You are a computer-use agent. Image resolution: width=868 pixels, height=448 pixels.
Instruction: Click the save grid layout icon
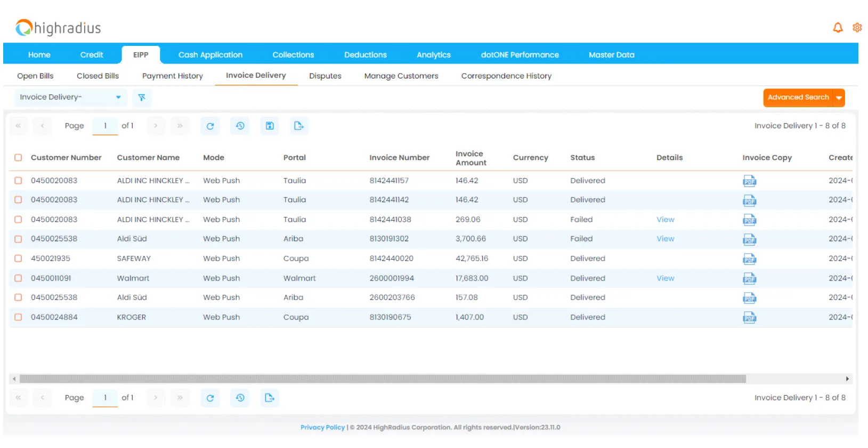click(270, 126)
